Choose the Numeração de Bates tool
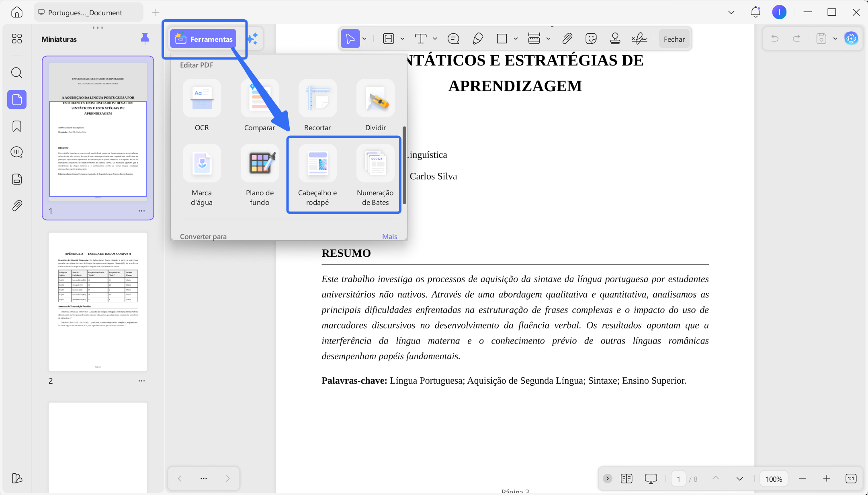The height and width of the screenshot is (495, 868). tap(375, 175)
